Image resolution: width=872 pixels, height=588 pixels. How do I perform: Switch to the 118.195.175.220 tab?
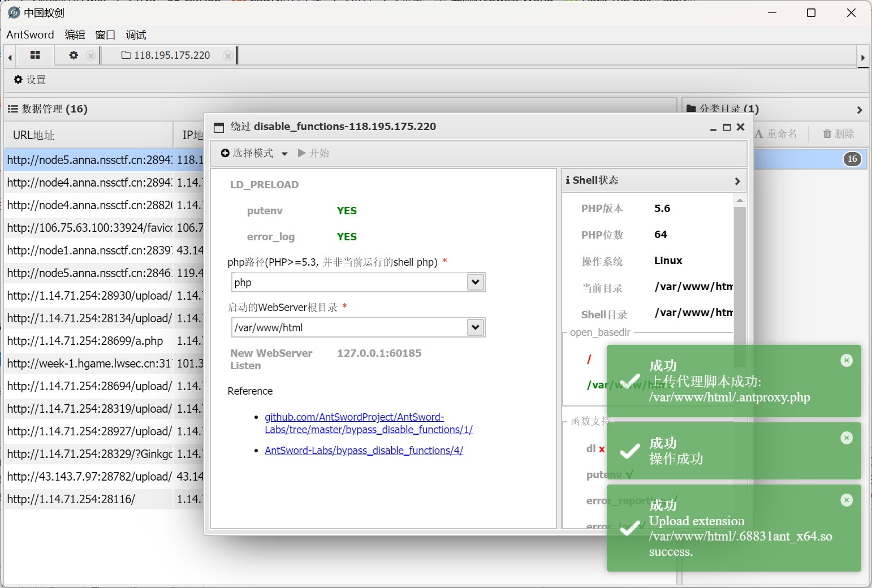pos(166,55)
